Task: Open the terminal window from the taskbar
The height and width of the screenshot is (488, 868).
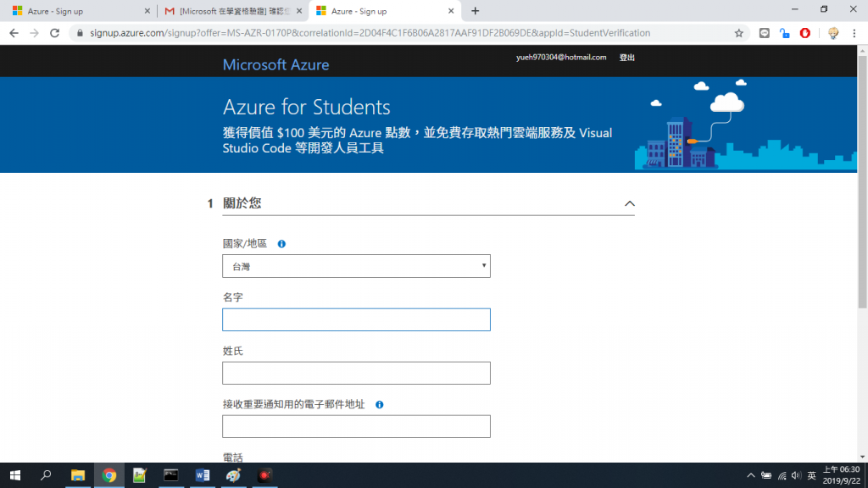Action: coord(171,475)
